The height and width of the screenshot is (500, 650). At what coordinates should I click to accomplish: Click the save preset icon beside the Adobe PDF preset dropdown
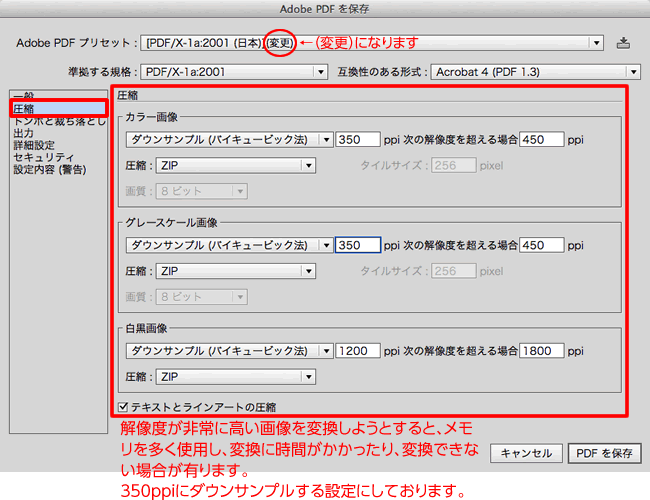tap(623, 43)
